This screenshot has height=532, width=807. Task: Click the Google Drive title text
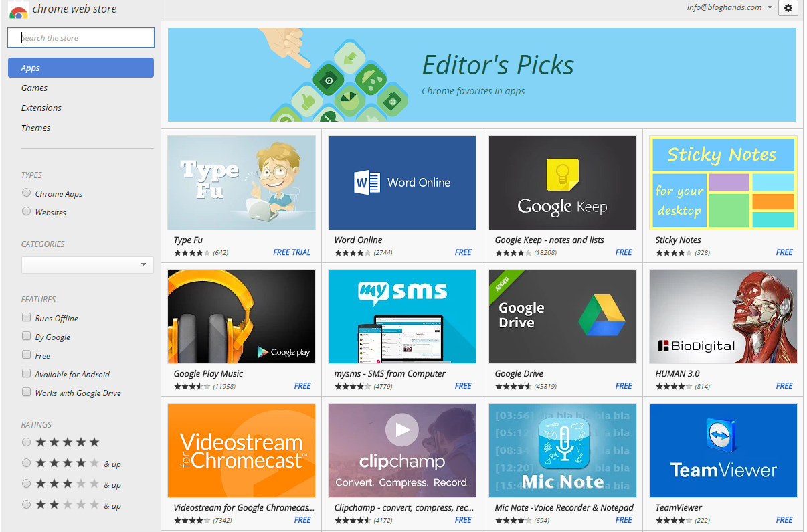point(519,373)
